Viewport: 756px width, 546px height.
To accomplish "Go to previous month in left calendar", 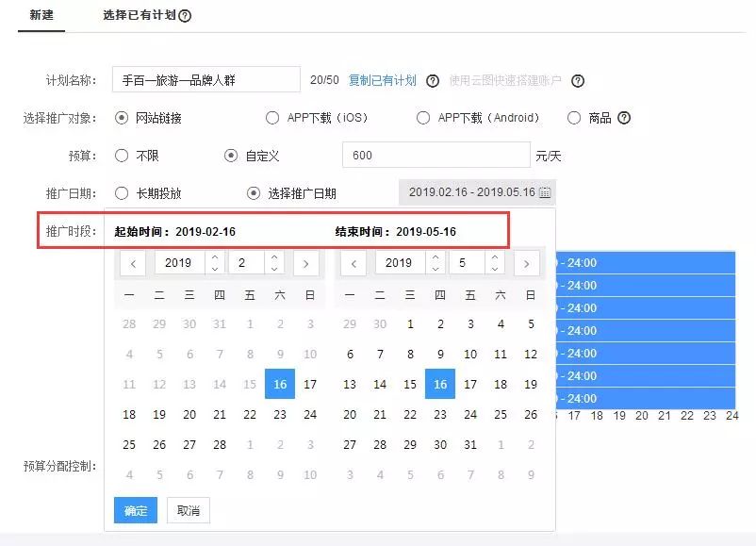I will pyautogui.click(x=133, y=263).
